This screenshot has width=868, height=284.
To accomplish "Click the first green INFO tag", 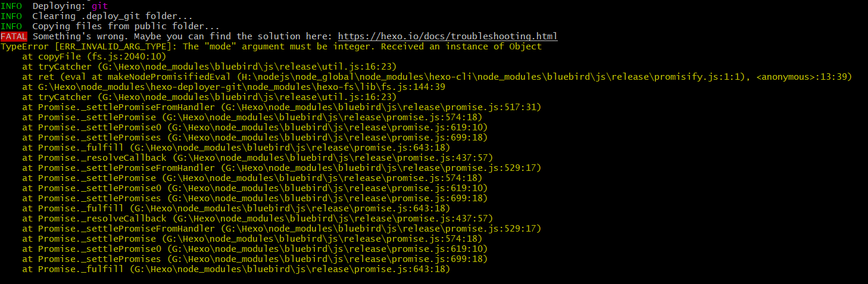I will coord(11,6).
